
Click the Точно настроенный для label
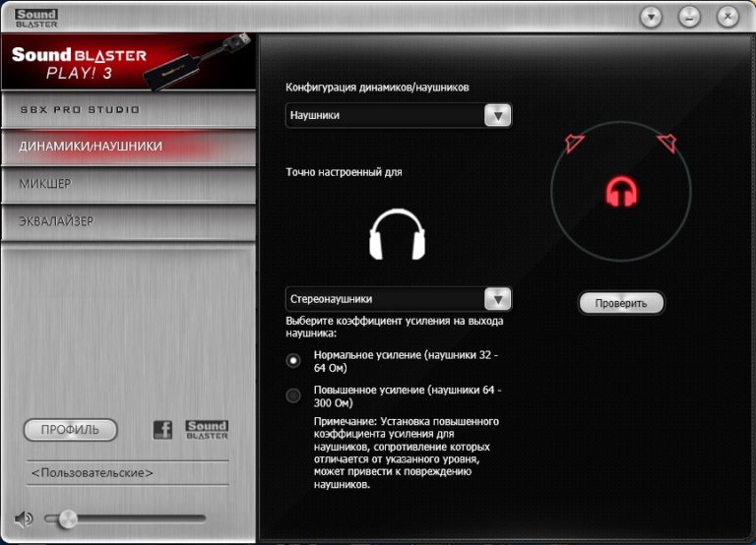coord(344,172)
